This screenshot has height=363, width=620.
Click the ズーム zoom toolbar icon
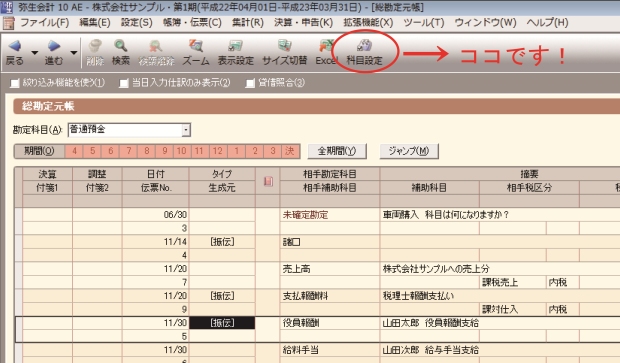[196, 46]
